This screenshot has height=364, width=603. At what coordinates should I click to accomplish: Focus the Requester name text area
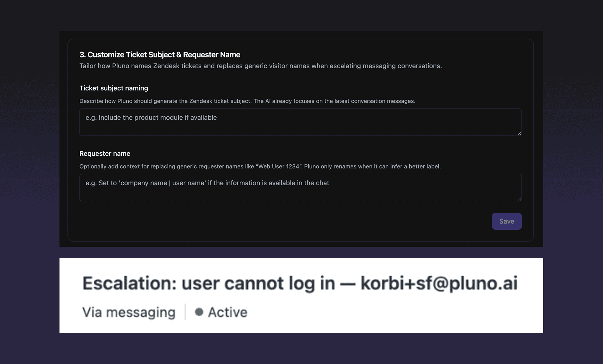point(300,187)
